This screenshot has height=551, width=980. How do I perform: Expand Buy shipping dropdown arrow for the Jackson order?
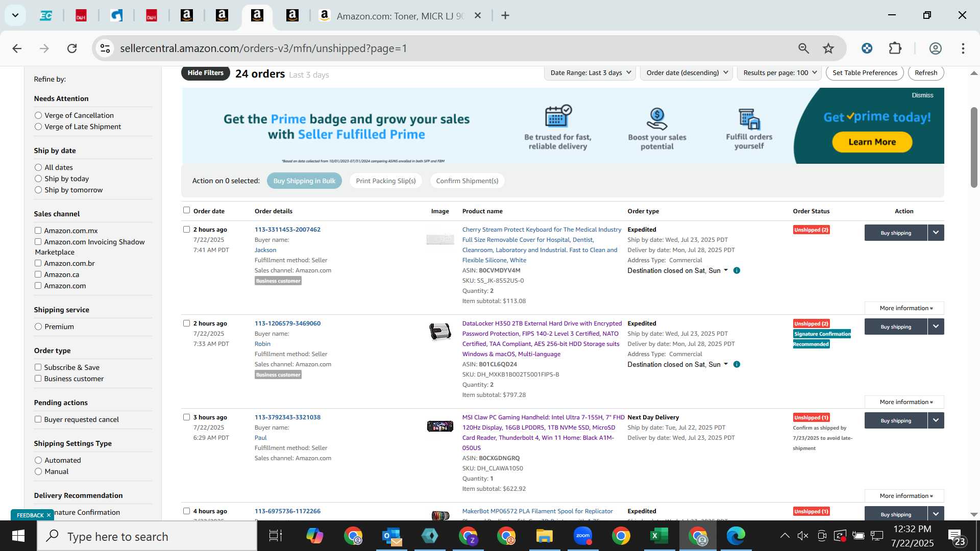936,233
